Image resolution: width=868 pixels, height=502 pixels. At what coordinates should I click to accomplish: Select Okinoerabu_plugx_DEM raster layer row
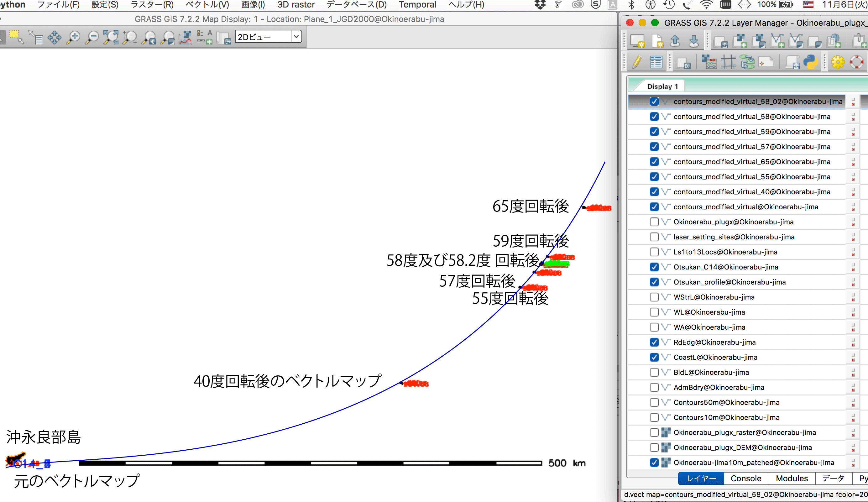tap(737, 447)
